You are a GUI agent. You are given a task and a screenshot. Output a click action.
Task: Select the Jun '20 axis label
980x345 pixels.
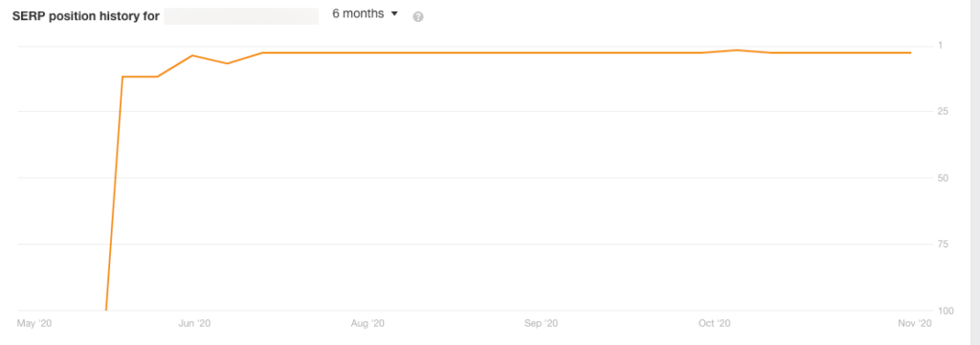coord(195,323)
